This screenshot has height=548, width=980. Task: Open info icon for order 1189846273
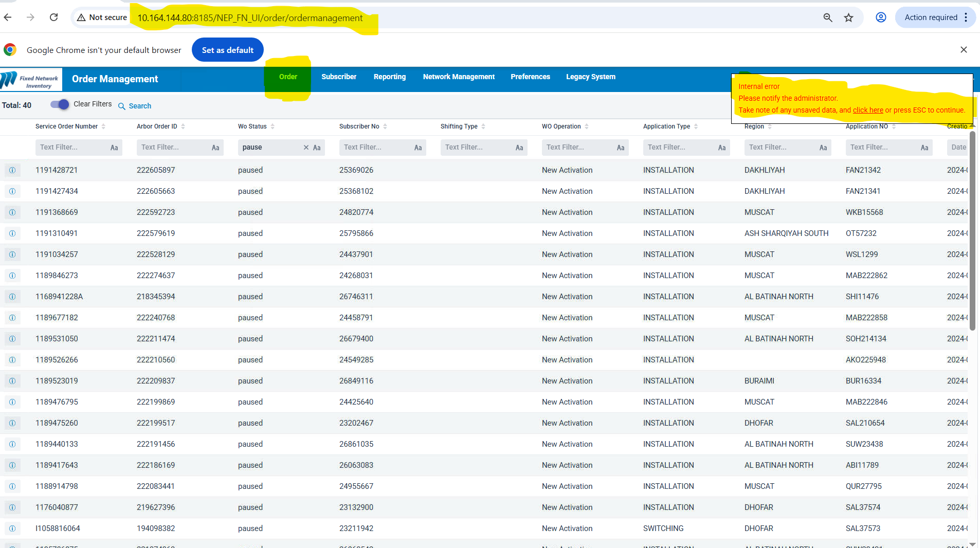[x=12, y=276]
